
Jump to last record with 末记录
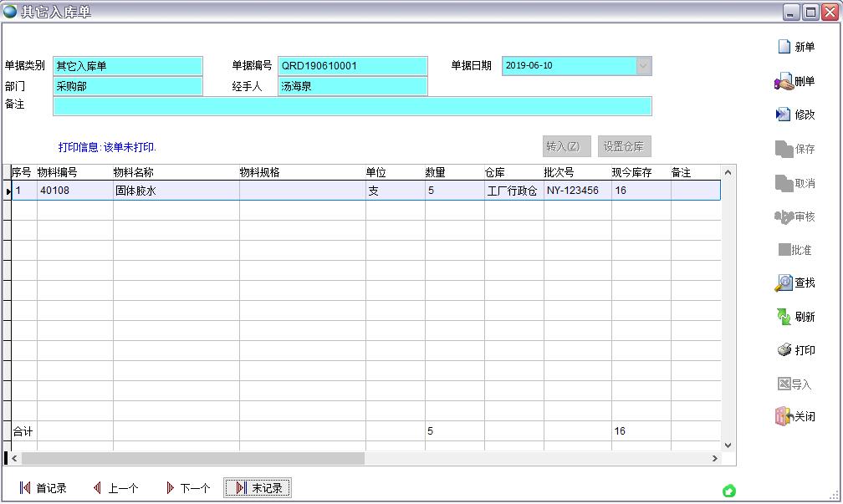258,487
